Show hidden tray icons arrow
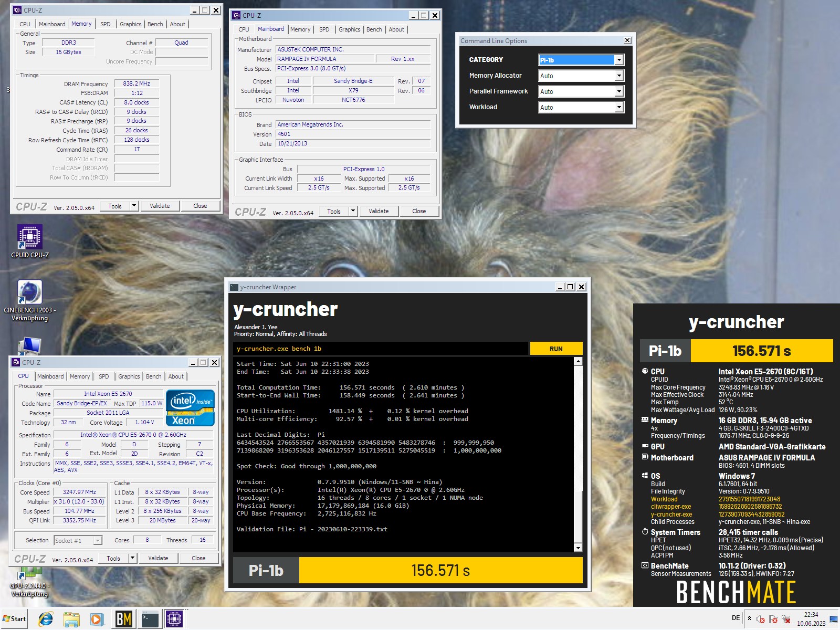The image size is (840, 630). point(749,618)
